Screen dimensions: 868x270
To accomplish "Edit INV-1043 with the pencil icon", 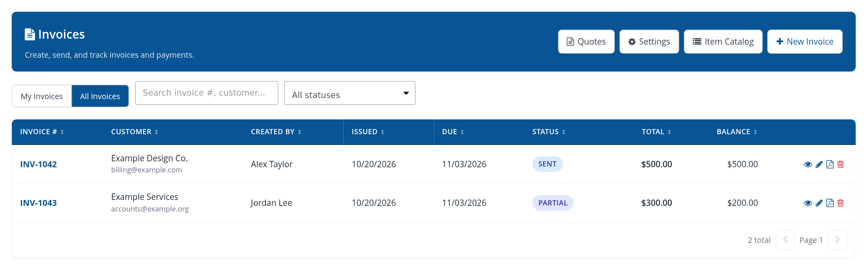I will click(819, 203).
